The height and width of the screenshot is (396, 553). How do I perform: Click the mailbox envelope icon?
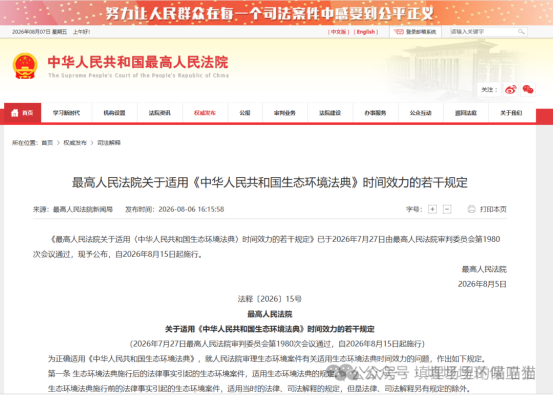(399, 32)
